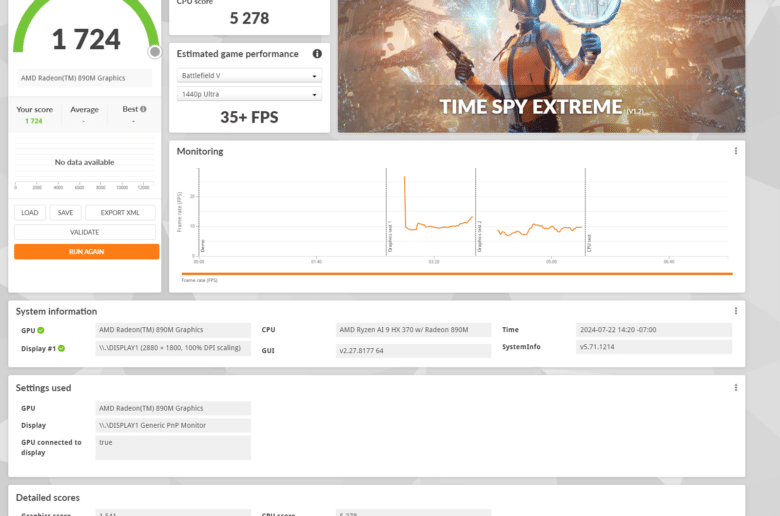Click the EXPORT XML button
Screen dimensions: 780x516
click(x=120, y=212)
